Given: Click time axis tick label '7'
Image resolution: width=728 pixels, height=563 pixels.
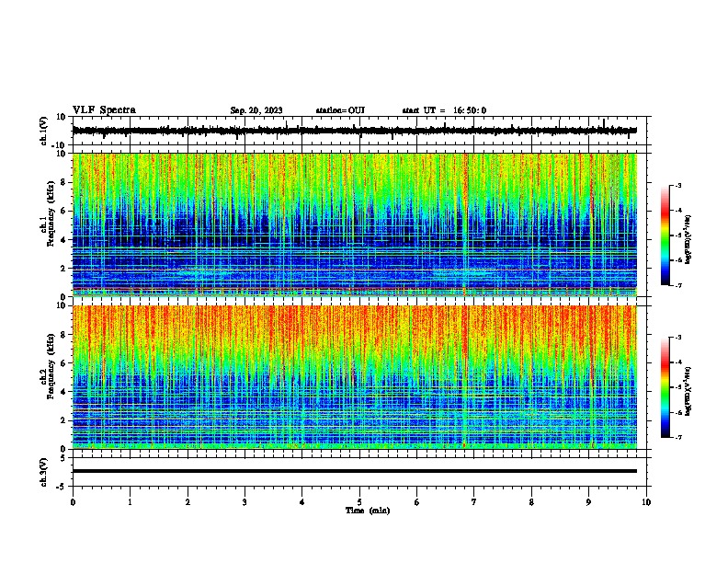Looking at the screenshot, I should (474, 502).
